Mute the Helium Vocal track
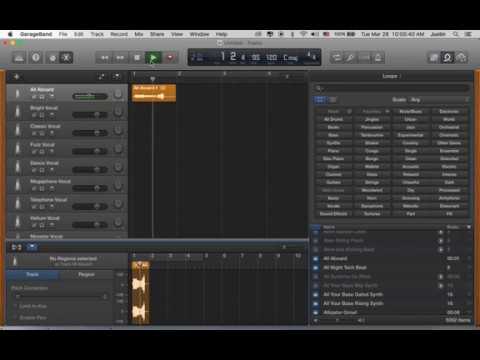The width and height of the screenshot is (480, 360). coord(34,225)
